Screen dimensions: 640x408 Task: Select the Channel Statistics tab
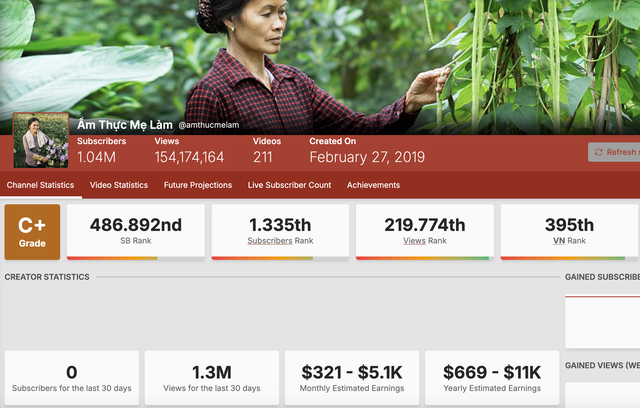click(x=40, y=185)
